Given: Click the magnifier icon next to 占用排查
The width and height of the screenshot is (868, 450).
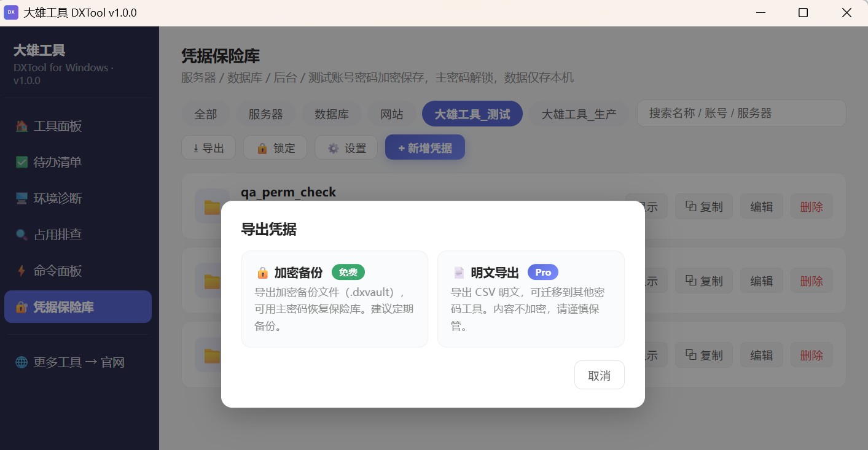Looking at the screenshot, I should coord(22,235).
